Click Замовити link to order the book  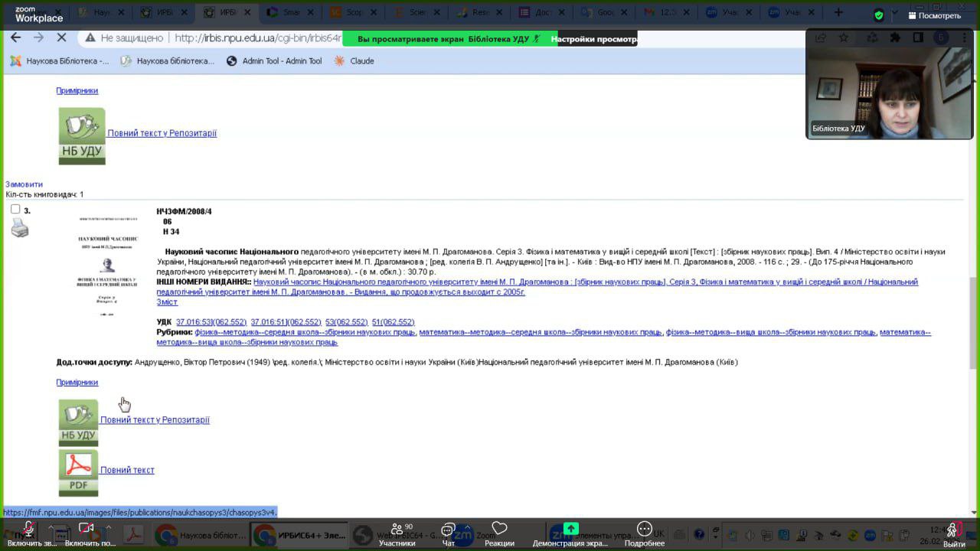pyautogui.click(x=24, y=184)
